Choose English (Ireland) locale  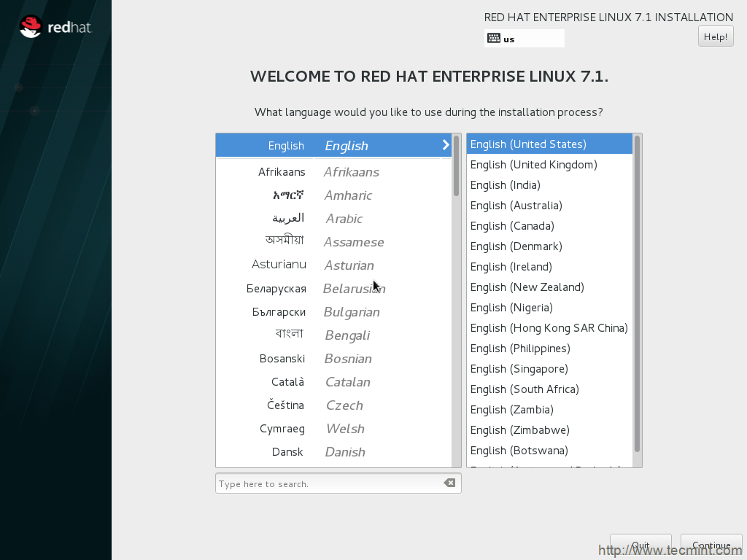[550, 267]
